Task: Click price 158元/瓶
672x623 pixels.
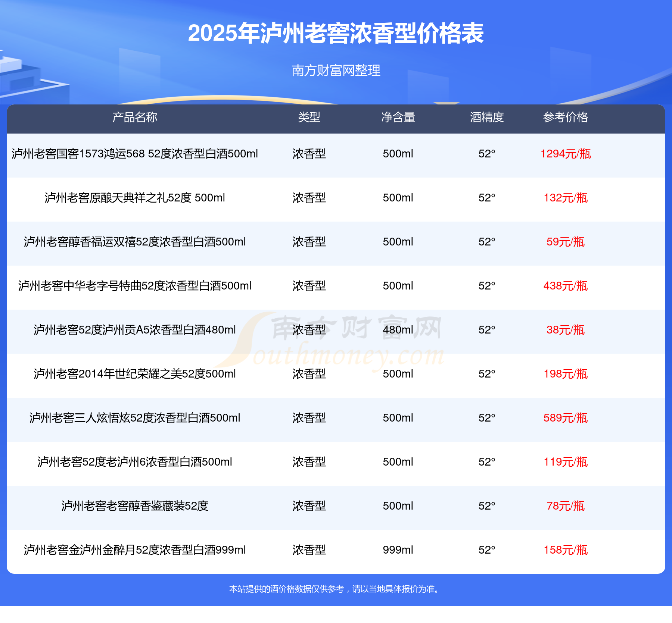Action: click(566, 550)
